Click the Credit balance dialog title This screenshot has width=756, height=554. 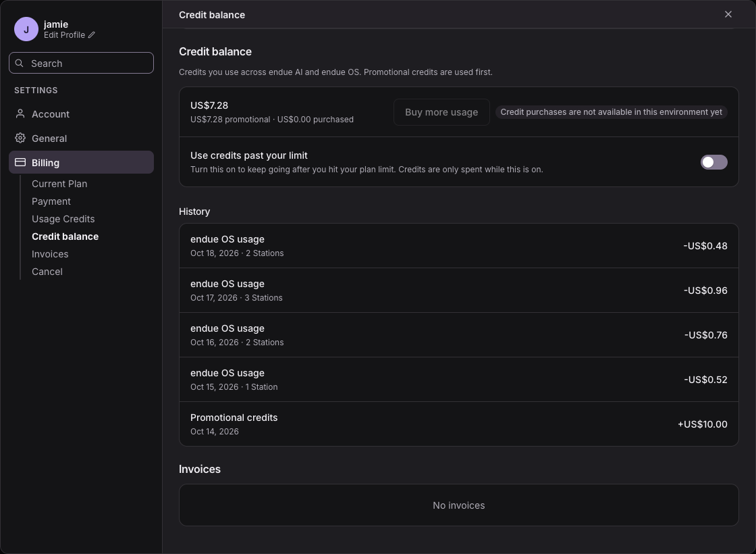click(212, 15)
